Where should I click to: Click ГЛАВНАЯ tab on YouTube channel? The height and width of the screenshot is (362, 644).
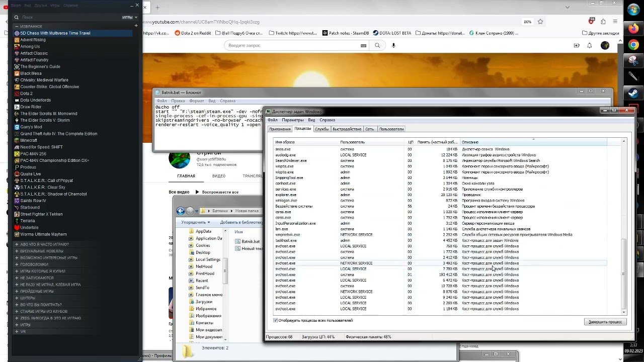pyautogui.click(x=186, y=176)
